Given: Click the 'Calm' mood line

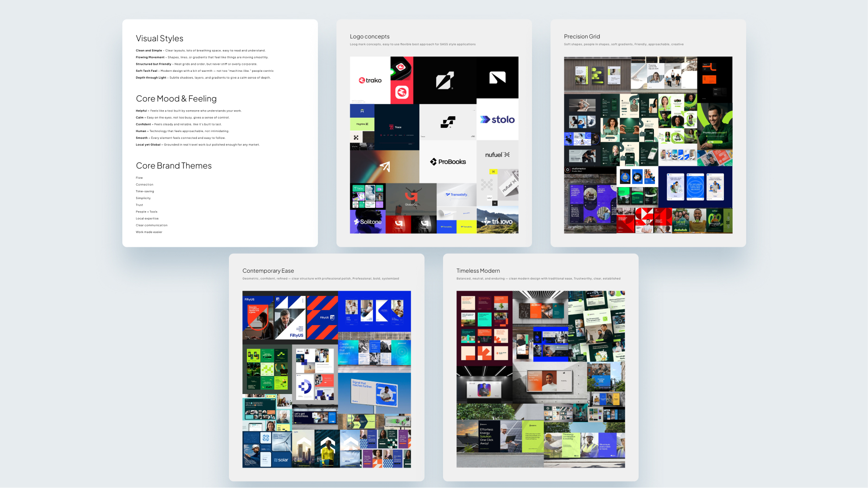Looking at the screenshot, I should click(x=183, y=118).
